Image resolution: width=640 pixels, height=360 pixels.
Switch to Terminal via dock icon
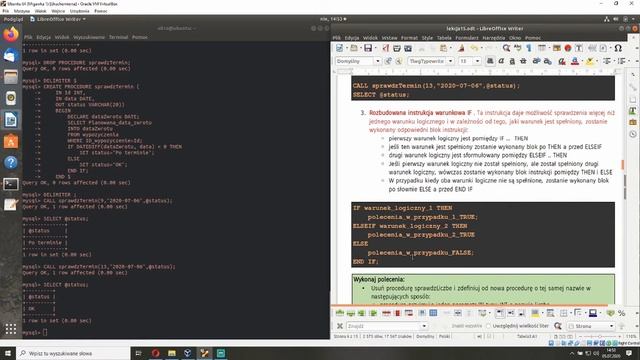pyautogui.click(x=11, y=184)
